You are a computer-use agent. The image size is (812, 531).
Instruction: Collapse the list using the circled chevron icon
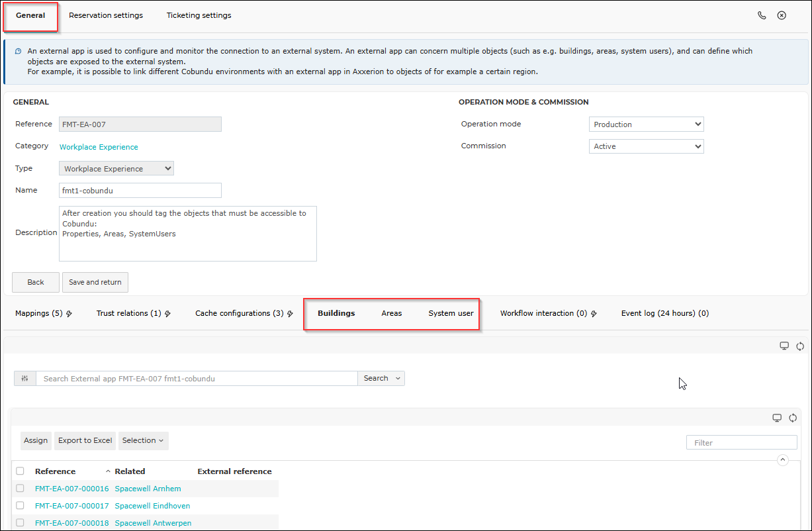[783, 460]
